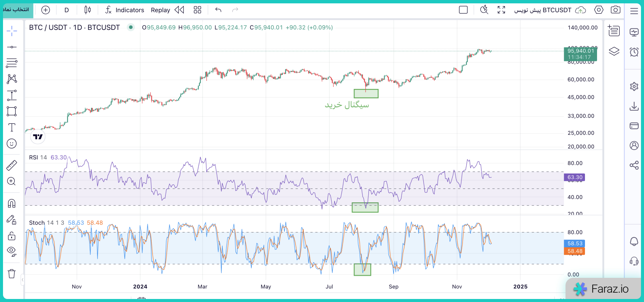Choose the text annotation tool
This screenshot has width=644, height=302.
[12, 128]
